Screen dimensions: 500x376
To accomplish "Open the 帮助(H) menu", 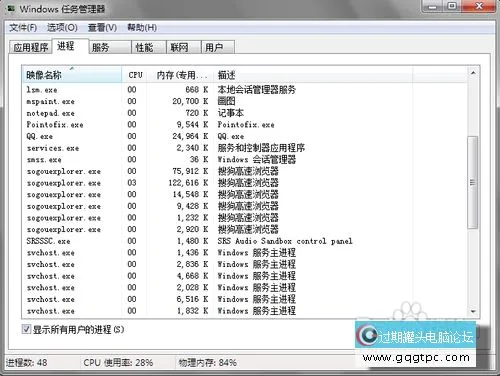I will [142, 28].
